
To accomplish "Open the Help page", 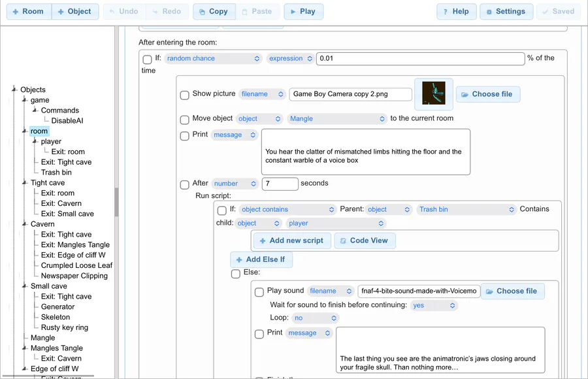I will (x=457, y=12).
